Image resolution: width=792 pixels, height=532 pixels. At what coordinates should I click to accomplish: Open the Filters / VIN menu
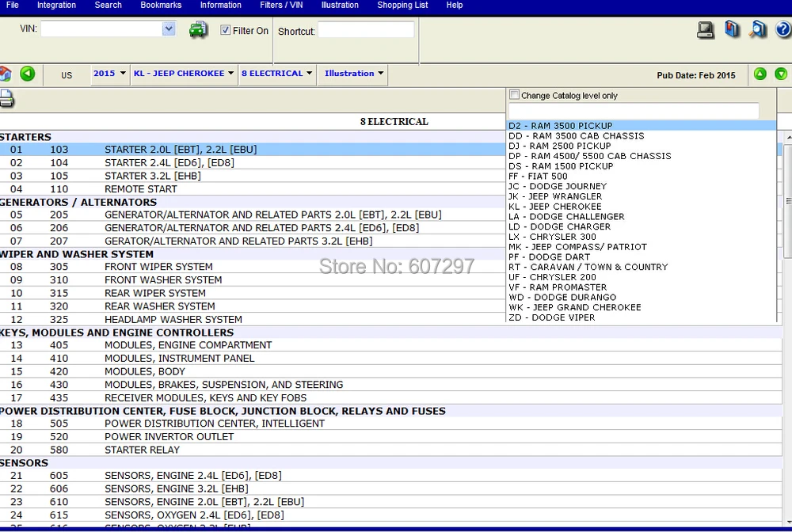tap(281, 5)
